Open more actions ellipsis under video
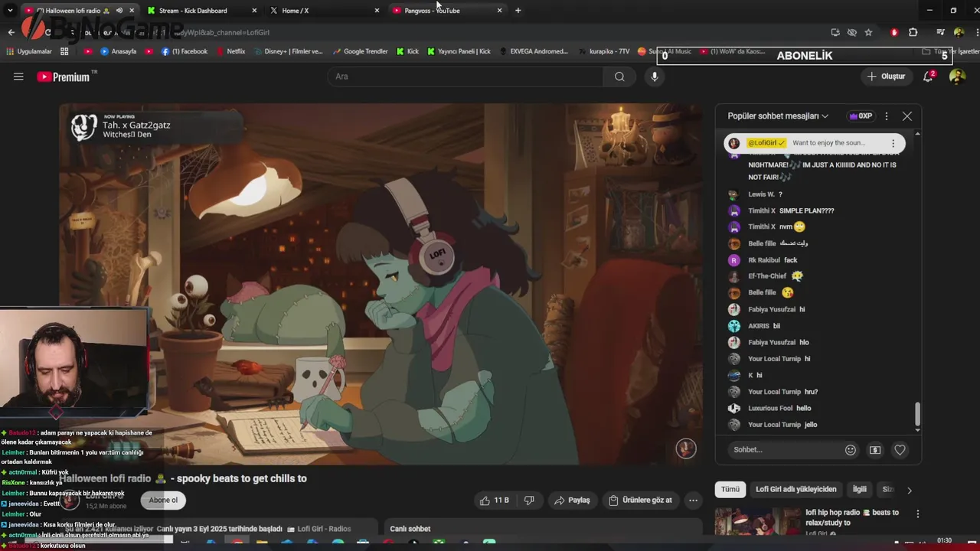The image size is (980, 551). [693, 500]
